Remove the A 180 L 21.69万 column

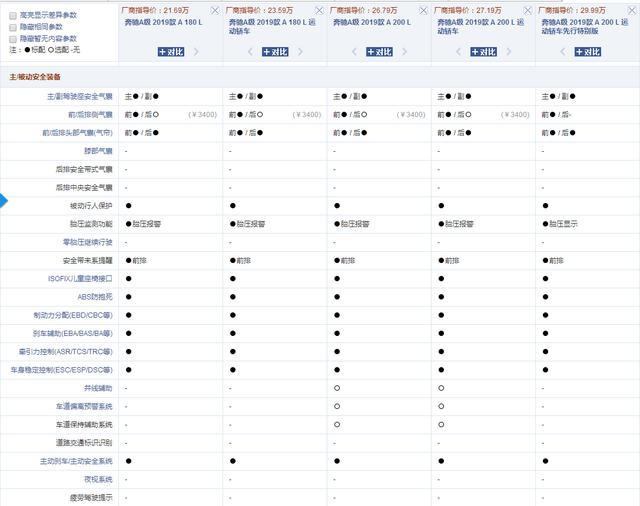pyautogui.click(x=215, y=11)
